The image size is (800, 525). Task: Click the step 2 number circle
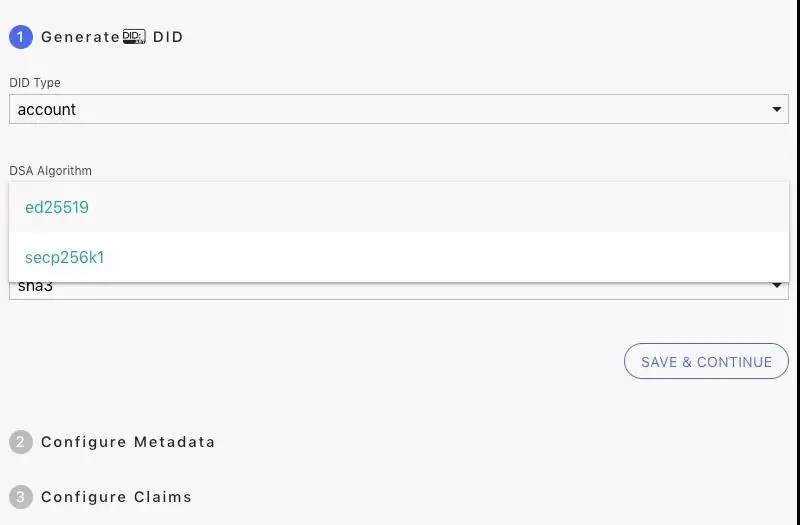click(x=20, y=442)
